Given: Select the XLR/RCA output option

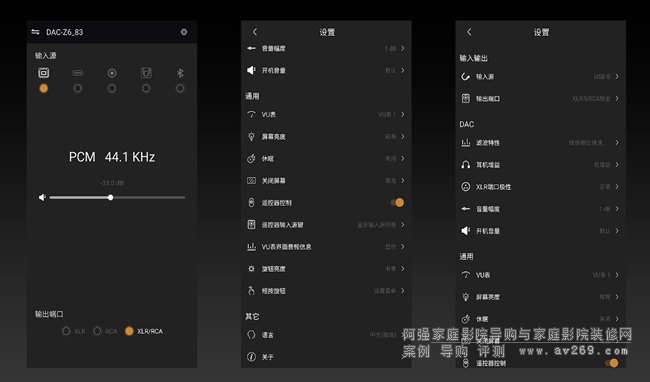Looking at the screenshot, I should [144, 331].
